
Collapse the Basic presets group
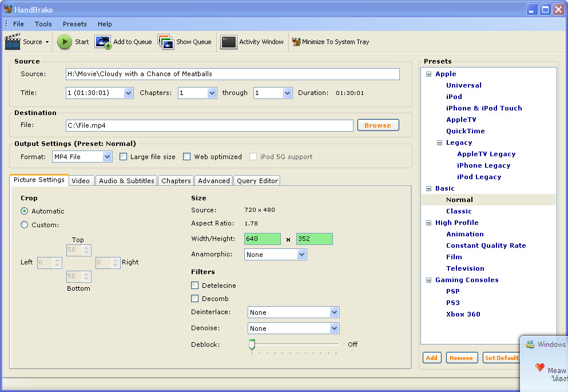[428, 188]
